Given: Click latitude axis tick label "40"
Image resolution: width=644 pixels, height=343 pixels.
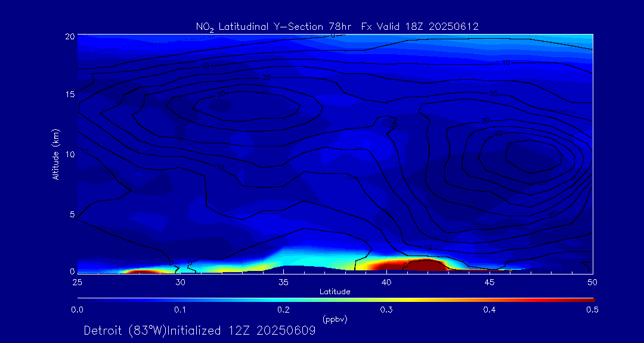Looking at the screenshot, I should [386, 282].
